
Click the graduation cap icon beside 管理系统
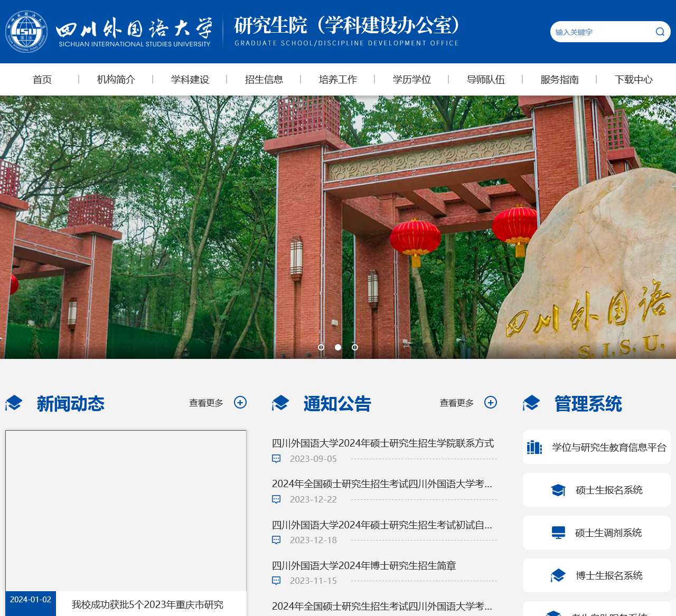pyautogui.click(x=531, y=403)
